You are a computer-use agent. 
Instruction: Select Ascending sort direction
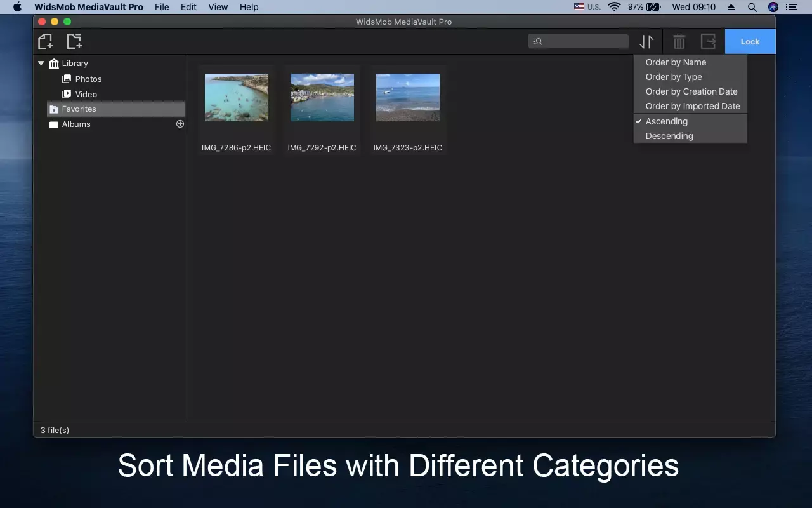click(666, 121)
